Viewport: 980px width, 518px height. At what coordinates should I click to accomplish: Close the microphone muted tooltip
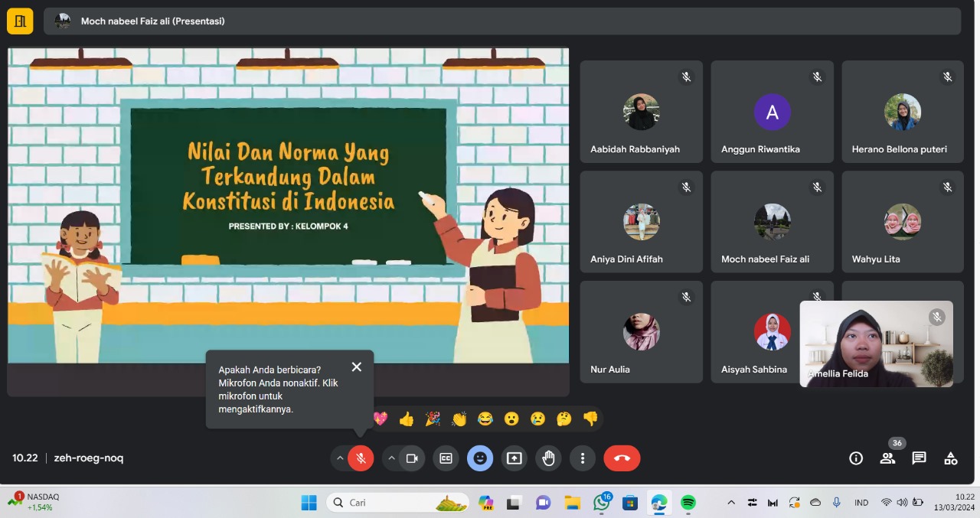point(356,367)
